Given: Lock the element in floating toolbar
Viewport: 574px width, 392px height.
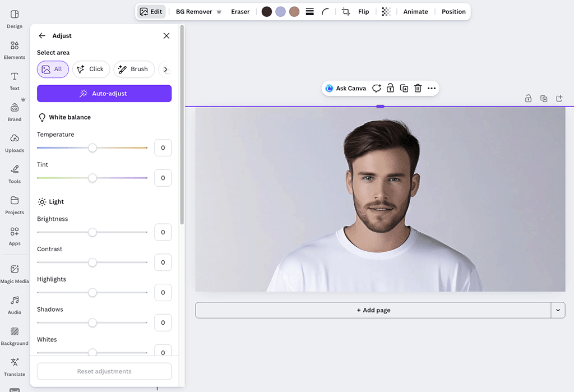Looking at the screenshot, I should coord(390,88).
